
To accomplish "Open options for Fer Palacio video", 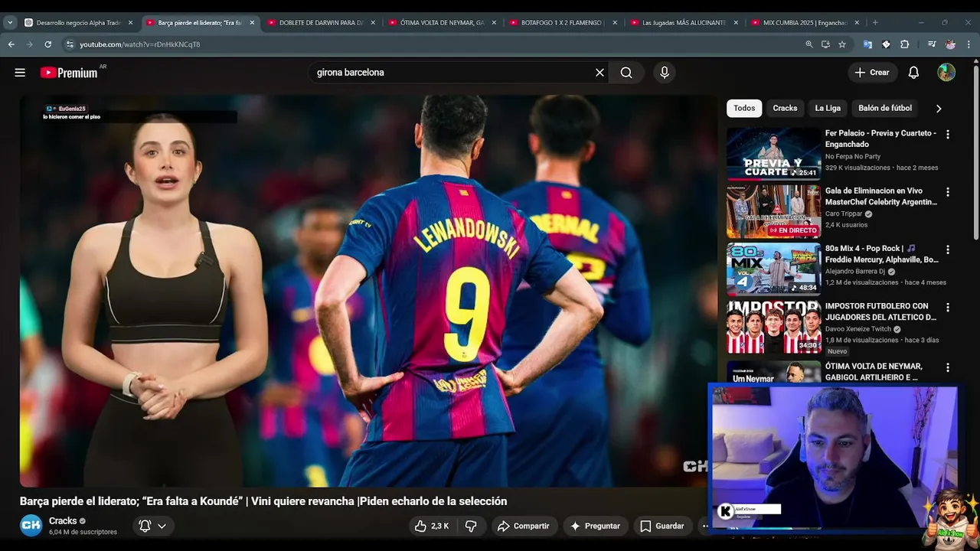I will point(948,134).
